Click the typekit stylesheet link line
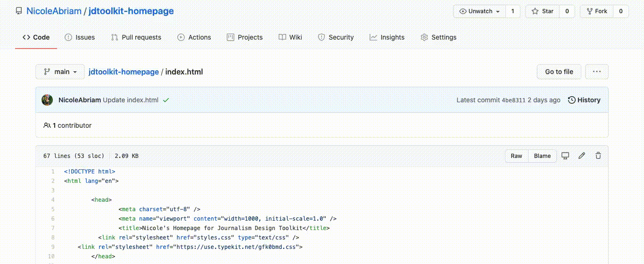This screenshot has height=264, width=644. pos(190,247)
